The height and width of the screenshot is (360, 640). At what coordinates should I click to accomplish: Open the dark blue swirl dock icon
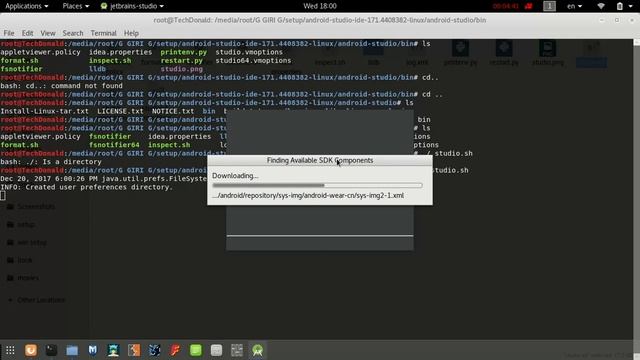click(x=155, y=350)
